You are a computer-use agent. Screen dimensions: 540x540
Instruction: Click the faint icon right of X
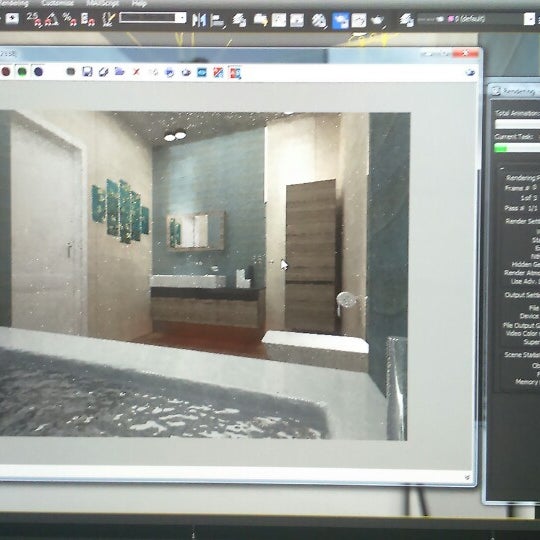click(x=154, y=72)
